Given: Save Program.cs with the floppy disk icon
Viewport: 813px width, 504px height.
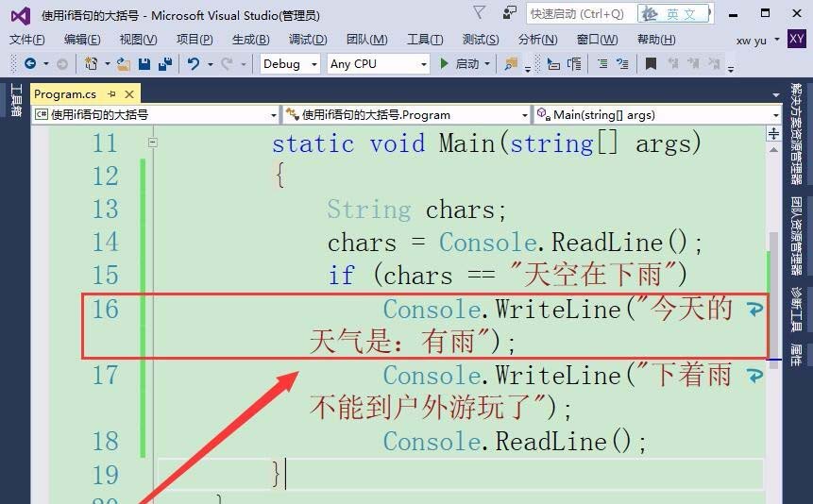Looking at the screenshot, I should point(144,64).
